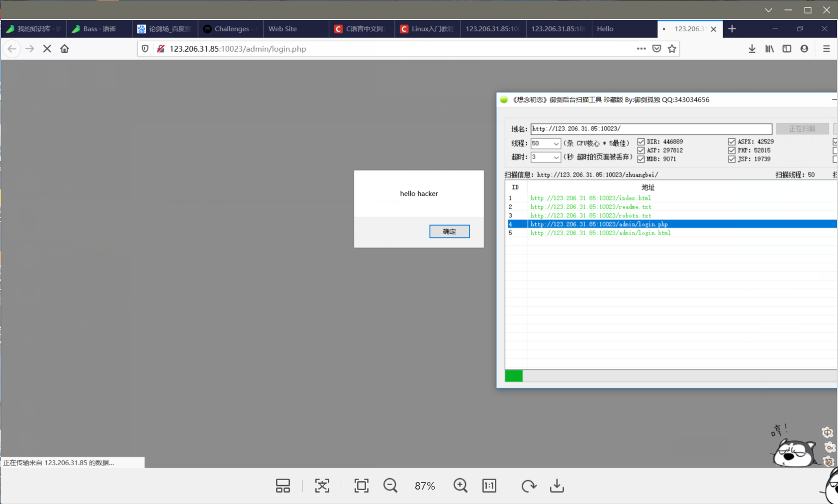Show the image at 1:1 actual size
Viewport: 838px width, 504px height.
click(489, 486)
